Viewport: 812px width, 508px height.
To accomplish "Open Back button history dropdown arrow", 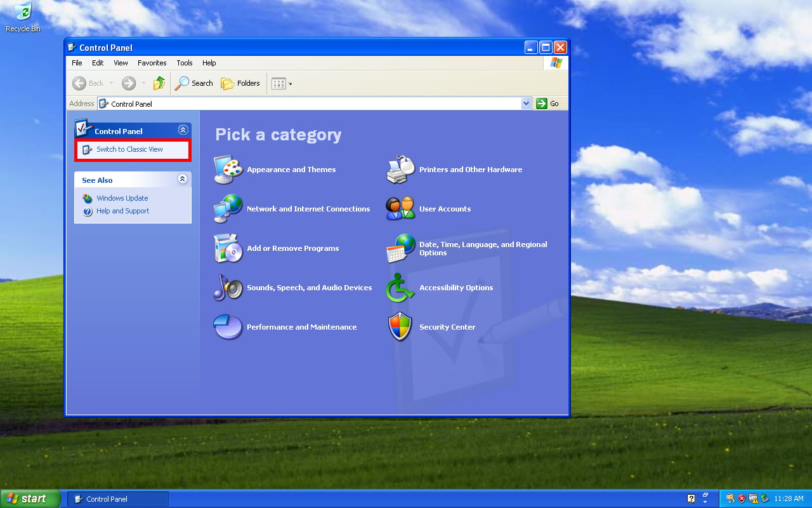I will [x=111, y=83].
